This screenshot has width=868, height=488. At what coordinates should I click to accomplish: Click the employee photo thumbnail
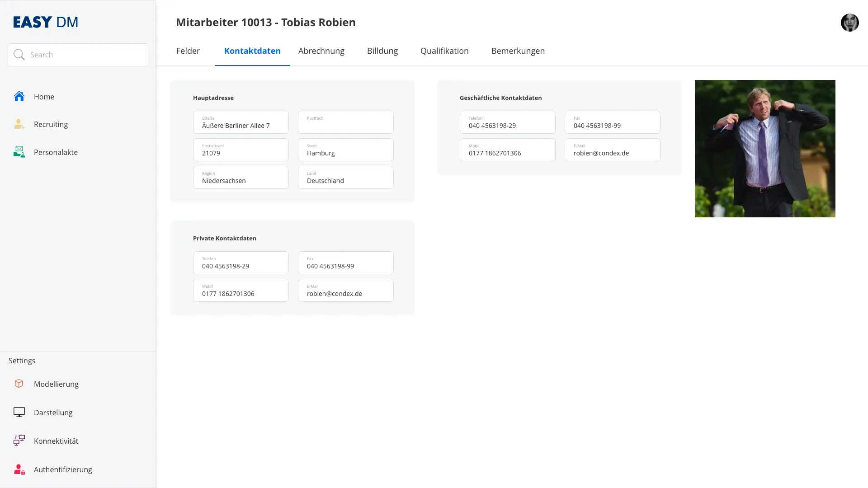point(765,149)
